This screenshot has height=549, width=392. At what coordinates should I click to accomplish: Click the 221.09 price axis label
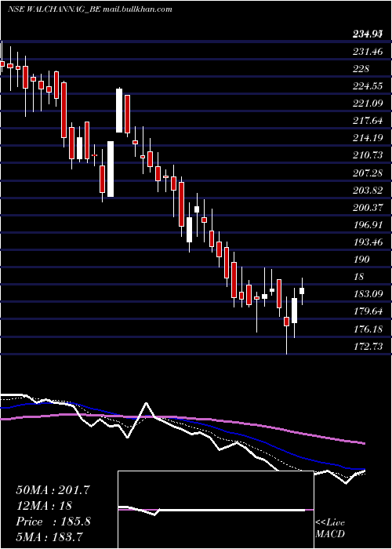368,104
